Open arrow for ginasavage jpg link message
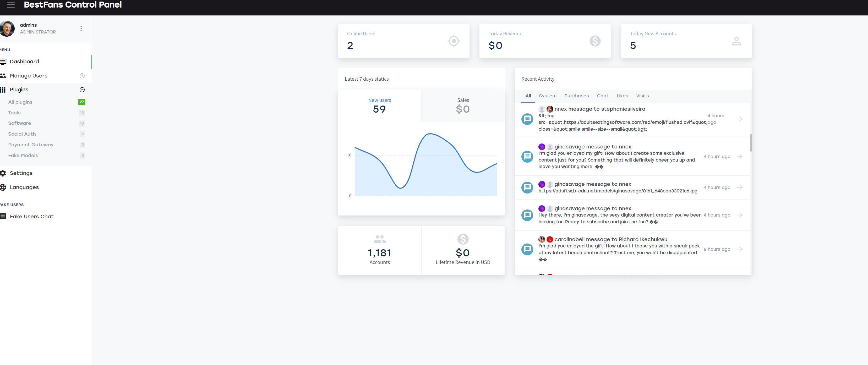Viewport: 868px width, 365px height. pyautogui.click(x=740, y=187)
